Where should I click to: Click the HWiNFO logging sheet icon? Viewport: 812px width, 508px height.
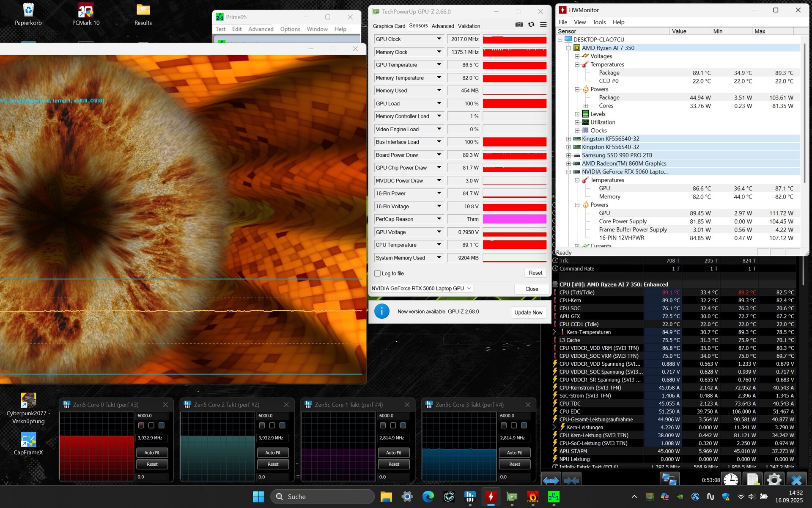(x=753, y=480)
